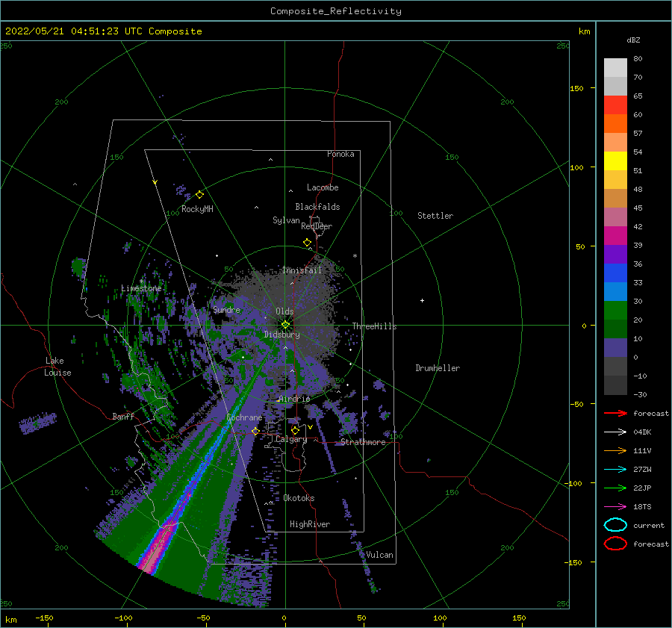Click the cyan current ellipse icon

[615, 525]
